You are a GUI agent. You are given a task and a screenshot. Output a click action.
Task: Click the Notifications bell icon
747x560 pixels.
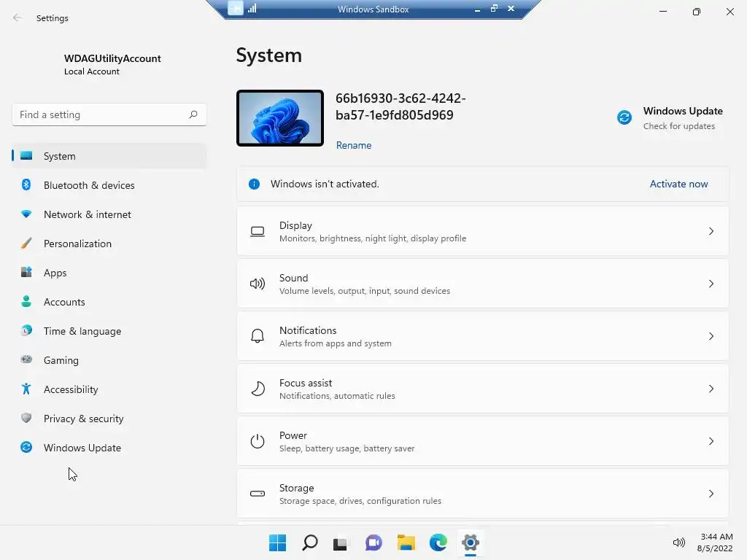pos(258,336)
